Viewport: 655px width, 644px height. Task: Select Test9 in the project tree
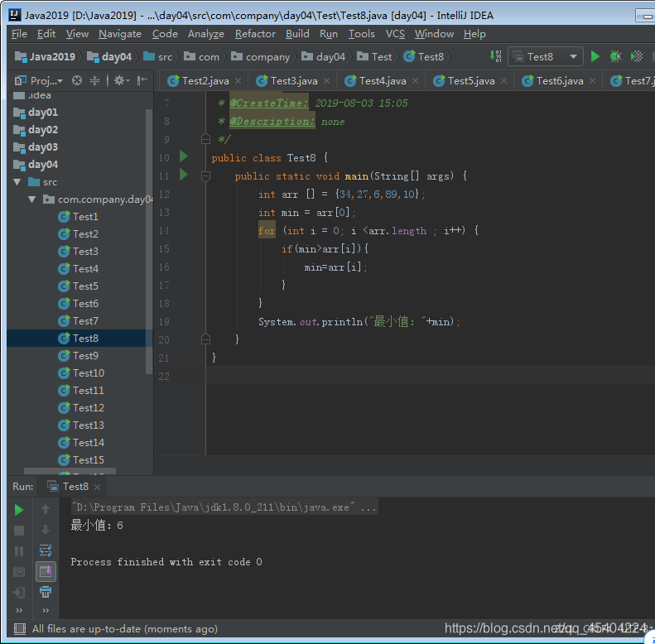(x=79, y=356)
